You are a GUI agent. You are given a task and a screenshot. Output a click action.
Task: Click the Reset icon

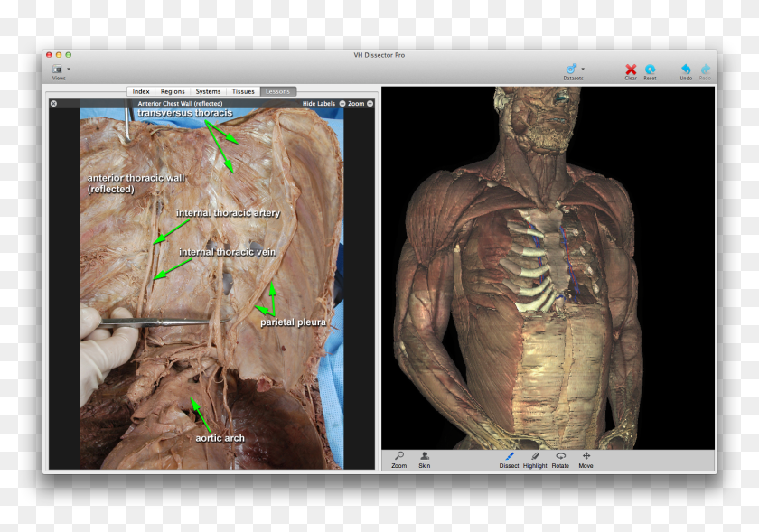click(x=650, y=70)
